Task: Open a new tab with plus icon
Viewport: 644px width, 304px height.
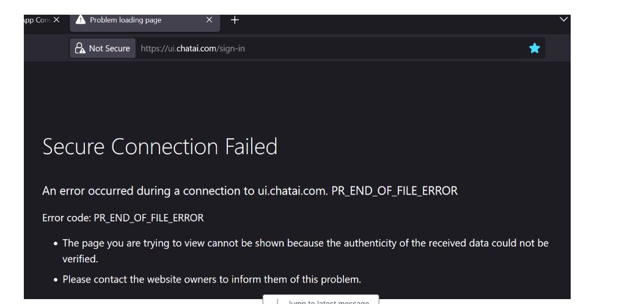Action: (234, 20)
